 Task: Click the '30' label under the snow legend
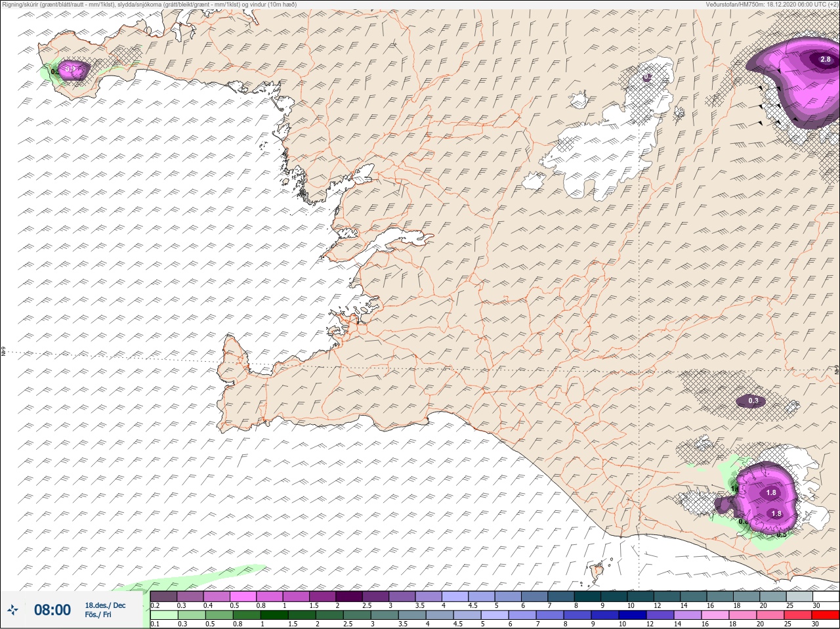(x=816, y=605)
